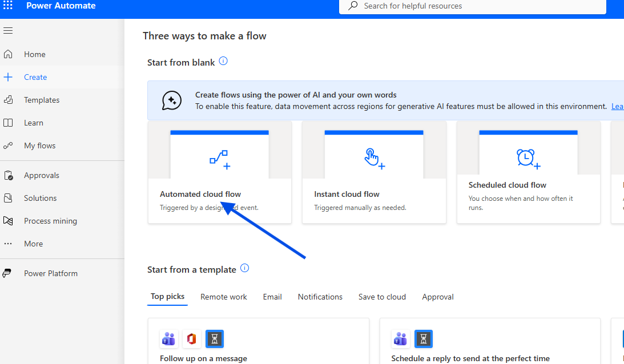The height and width of the screenshot is (364, 624).
Task: Click info icon beside Start from a template
Action: (244, 268)
